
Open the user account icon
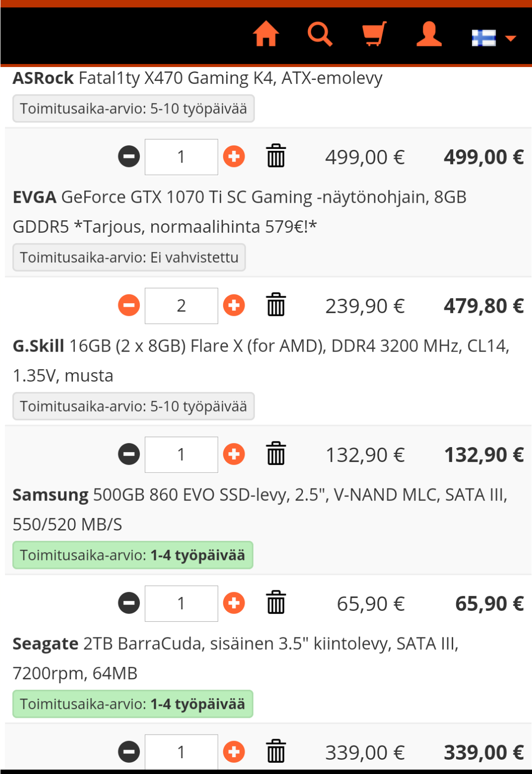[x=429, y=34]
